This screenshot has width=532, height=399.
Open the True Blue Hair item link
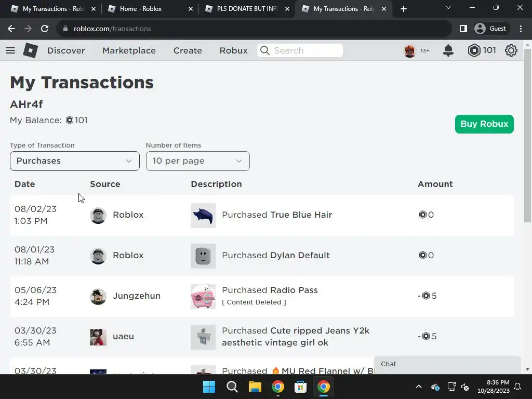click(301, 215)
